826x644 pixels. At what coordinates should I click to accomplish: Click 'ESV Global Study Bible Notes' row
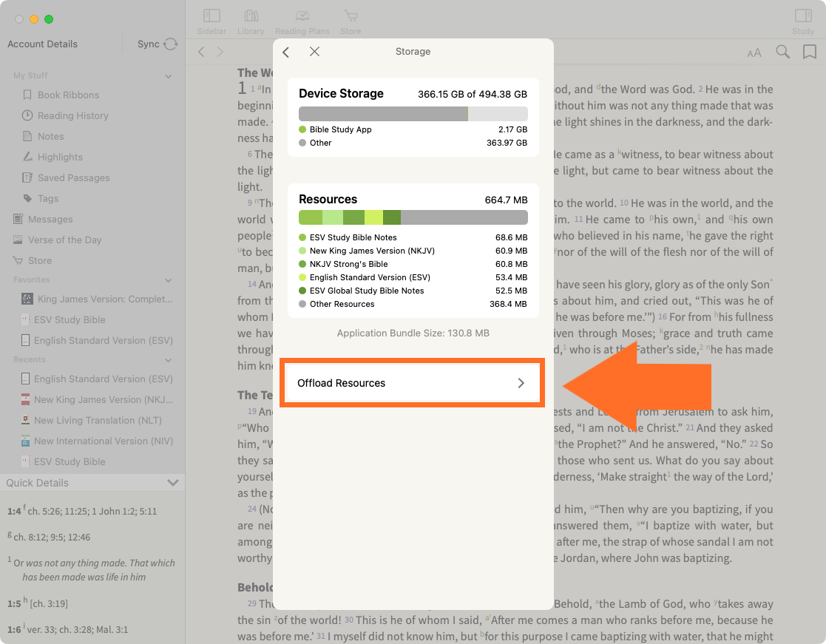click(x=413, y=291)
